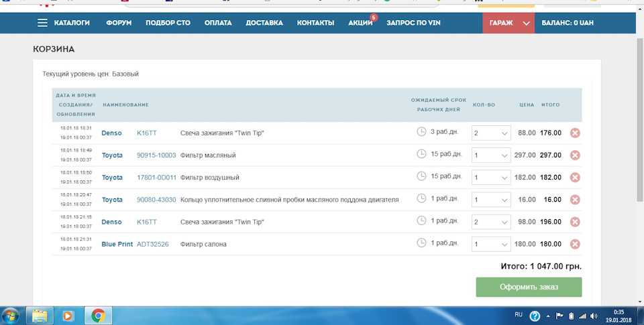644x325 pixels.
Task: Click clock icon in Toyota 90080-43030 row
Action: point(421,198)
